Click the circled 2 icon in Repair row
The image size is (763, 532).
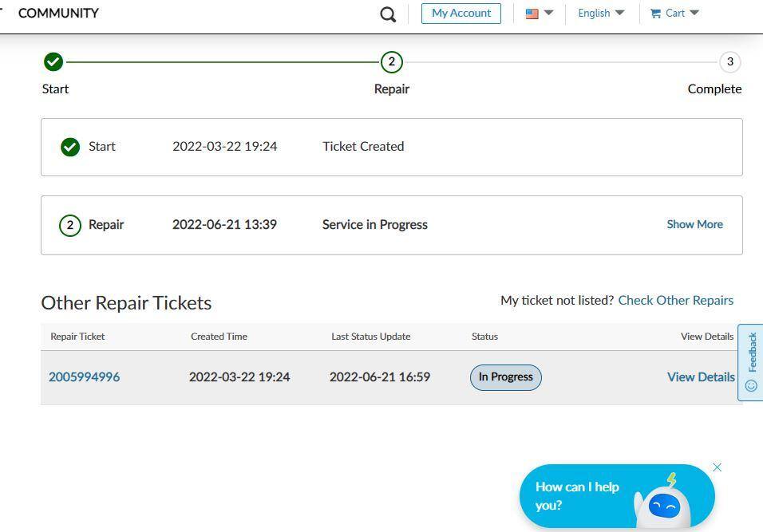tap(70, 225)
